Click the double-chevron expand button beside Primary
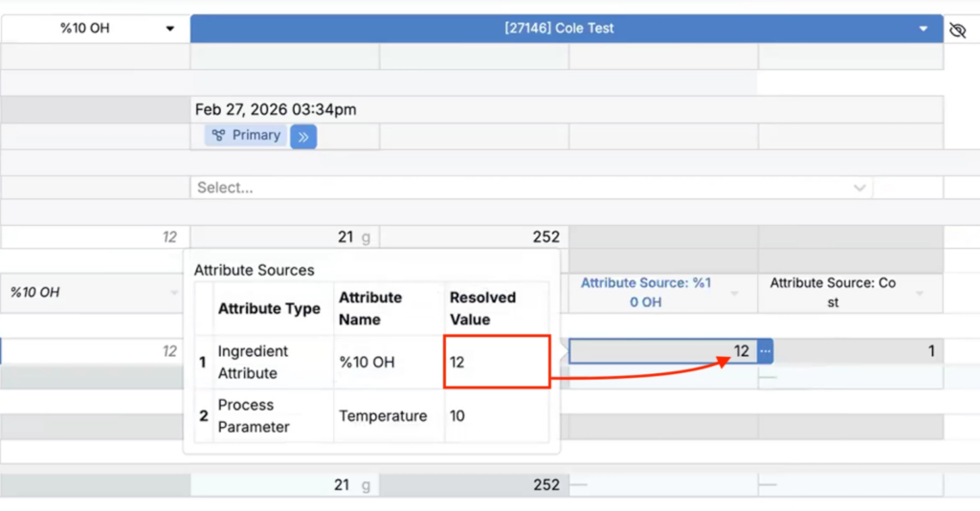Viewport: 980px width, 511px height. (303, 137)
